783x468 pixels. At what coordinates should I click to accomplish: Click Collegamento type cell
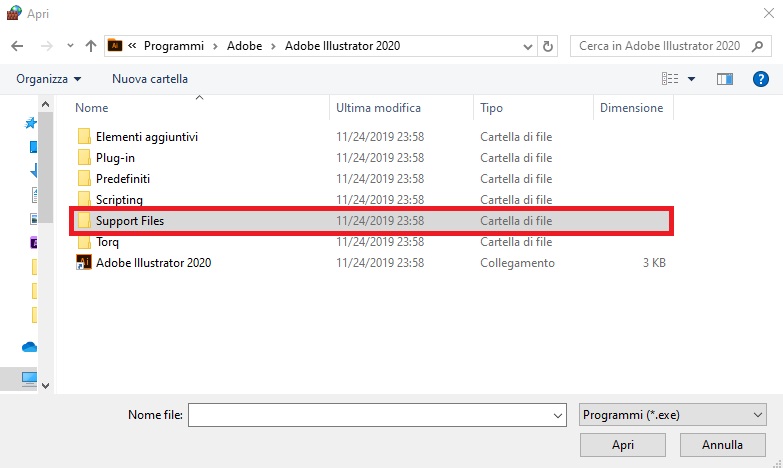pyautogui.click(x=517, y=263)
